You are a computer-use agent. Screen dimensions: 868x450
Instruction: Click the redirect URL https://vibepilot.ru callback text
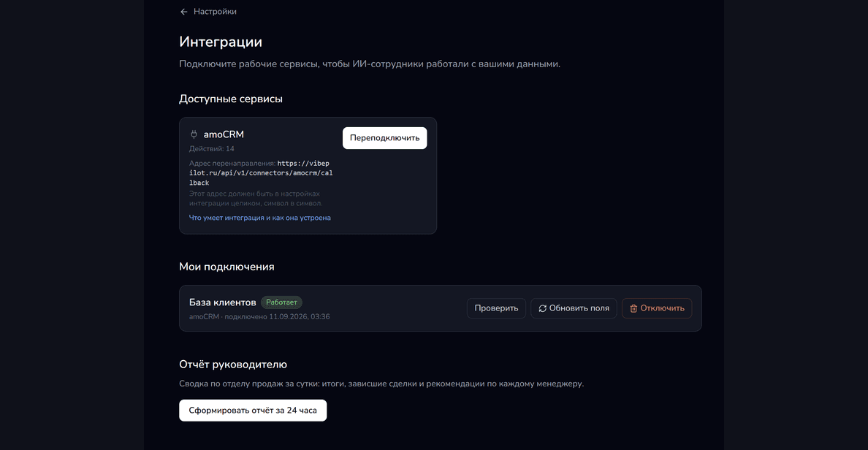261,172
